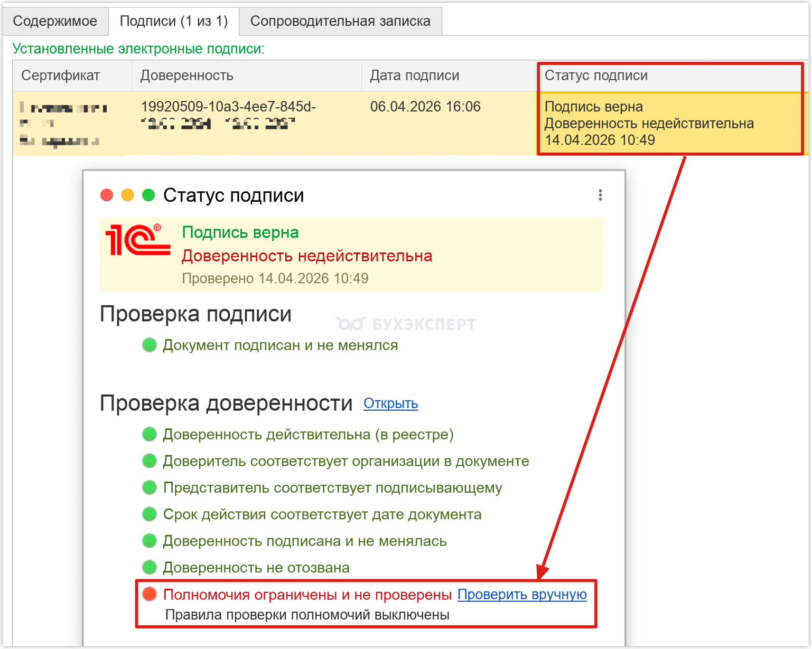Minimize Статус подписи window with yellow dot
This screenshot has width=812, height=649.
pos(128,195)
